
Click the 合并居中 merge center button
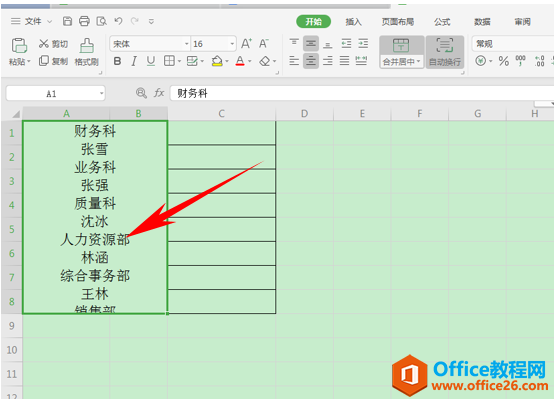(x=401, y=52)
